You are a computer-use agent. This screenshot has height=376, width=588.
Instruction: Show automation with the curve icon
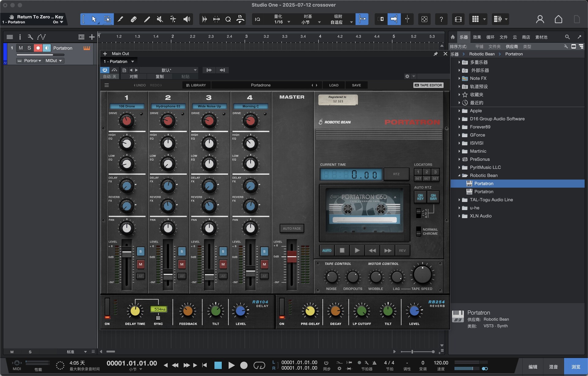click(41, 37)
